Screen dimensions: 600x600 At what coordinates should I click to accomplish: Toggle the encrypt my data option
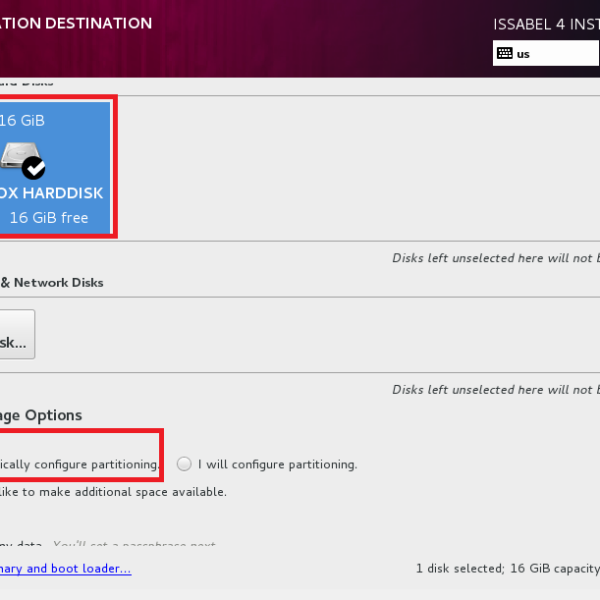20,545
